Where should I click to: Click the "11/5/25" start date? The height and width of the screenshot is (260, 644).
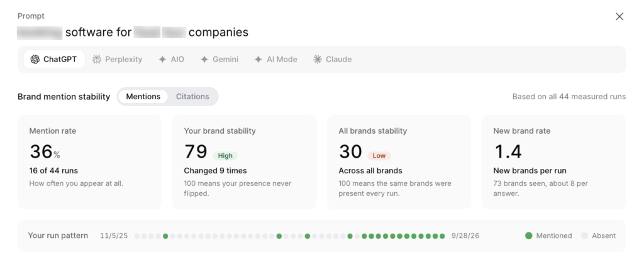(x=114, y=236)
